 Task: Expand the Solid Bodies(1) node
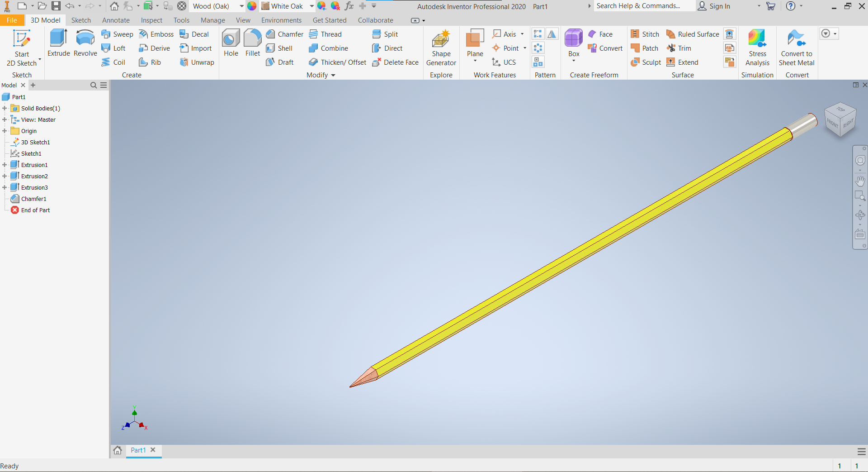pos(5,108)
